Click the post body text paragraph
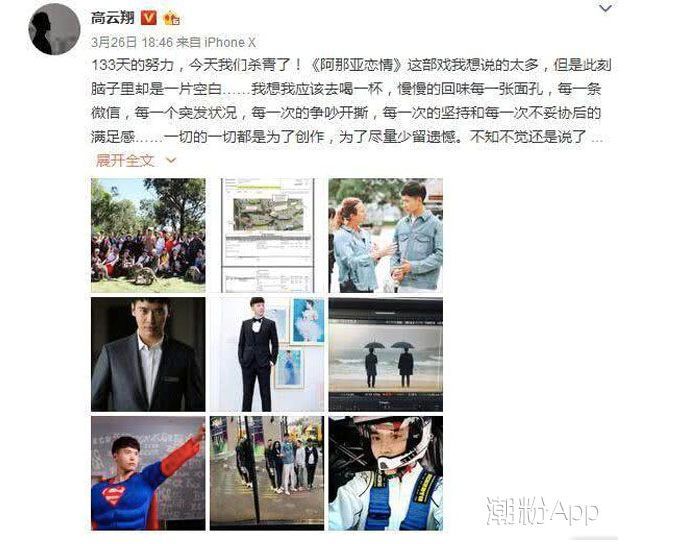Image resolution: width=680 pixels, height=544 pixels. [x=351, y=101]
